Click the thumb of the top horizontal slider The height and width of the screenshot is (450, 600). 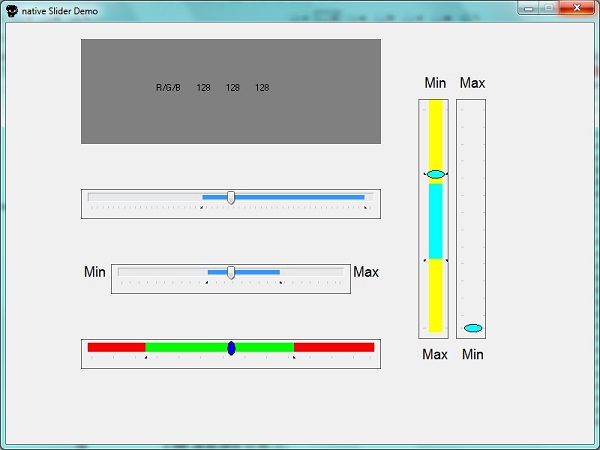click(x=231, y=197)
